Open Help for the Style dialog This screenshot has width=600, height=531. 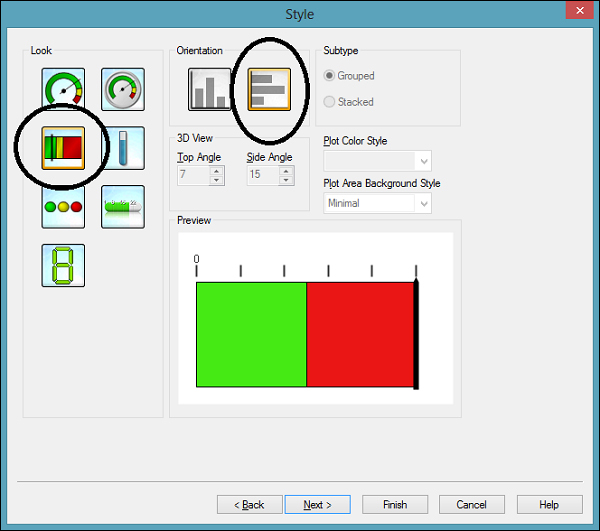tap(549, 505)
